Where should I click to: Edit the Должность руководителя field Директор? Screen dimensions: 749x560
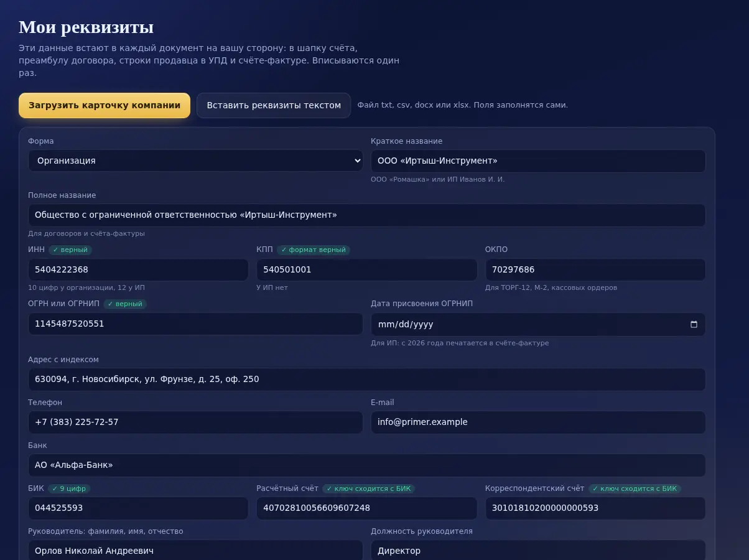coord(538,551)
